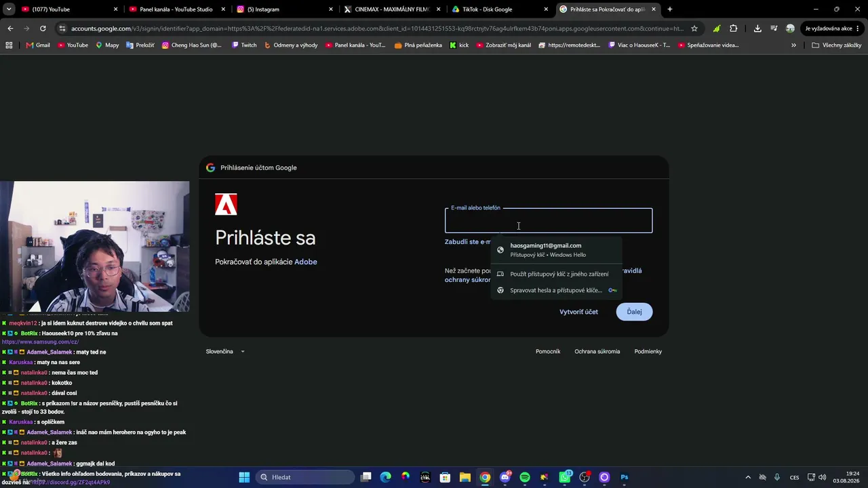Open the Chrome apps grid in bookmarks bar

click(9, 45)
